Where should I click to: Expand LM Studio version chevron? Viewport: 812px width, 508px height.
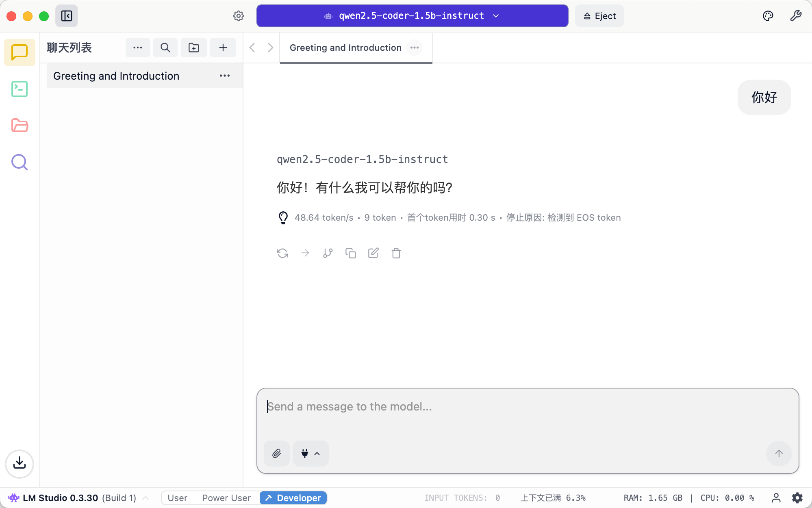(146, 498)
